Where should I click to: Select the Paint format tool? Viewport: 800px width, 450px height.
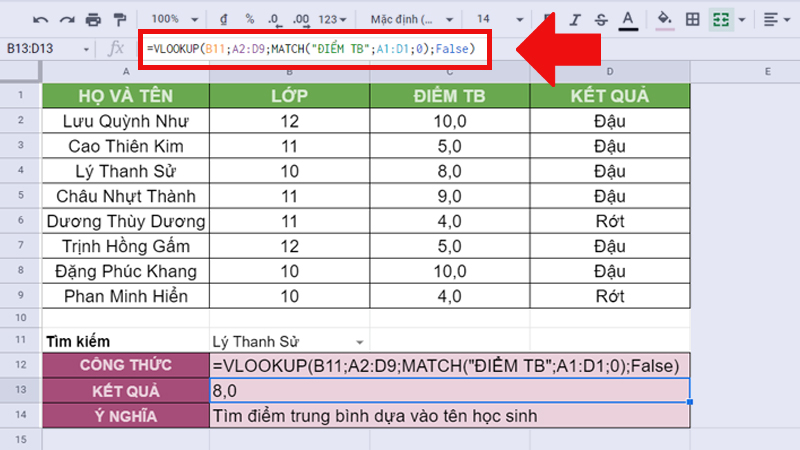[120, 20]
